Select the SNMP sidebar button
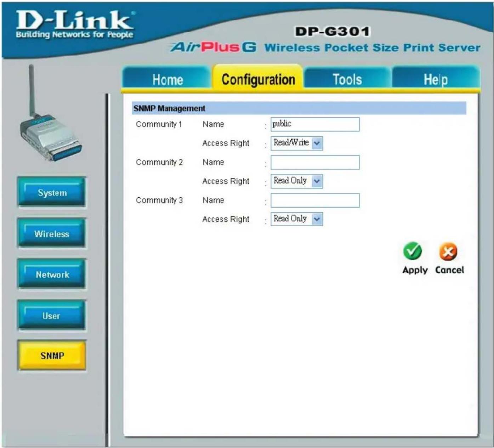The width and height of the screenshot is (494, 448). [x=52, y=355]
